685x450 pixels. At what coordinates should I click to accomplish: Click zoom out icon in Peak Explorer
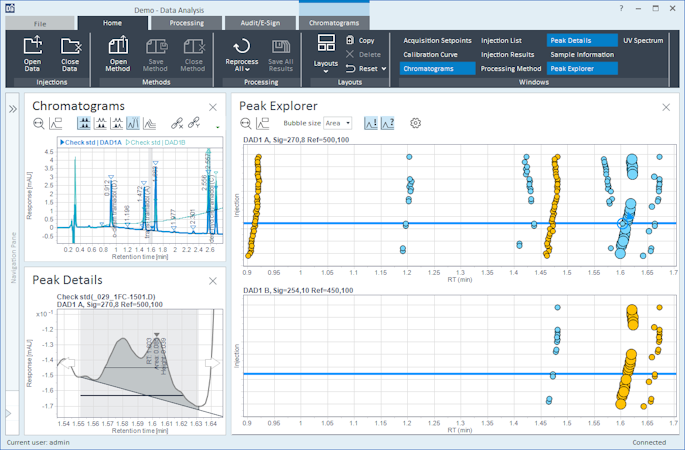pyautogui.click(x=246, y=123)
